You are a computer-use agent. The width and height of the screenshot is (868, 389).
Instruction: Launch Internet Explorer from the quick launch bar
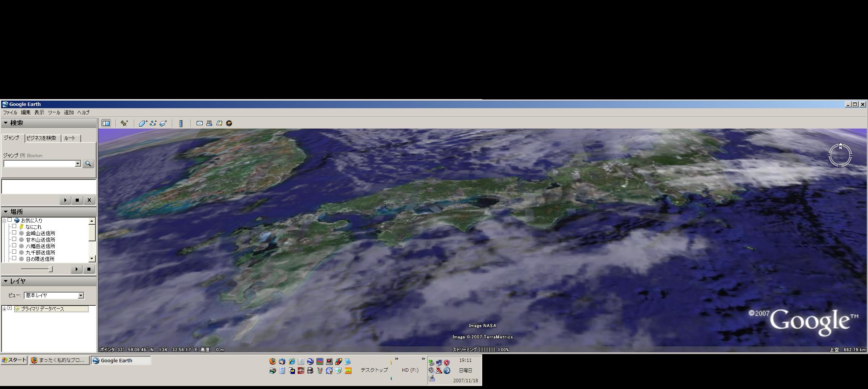(292, 361)
